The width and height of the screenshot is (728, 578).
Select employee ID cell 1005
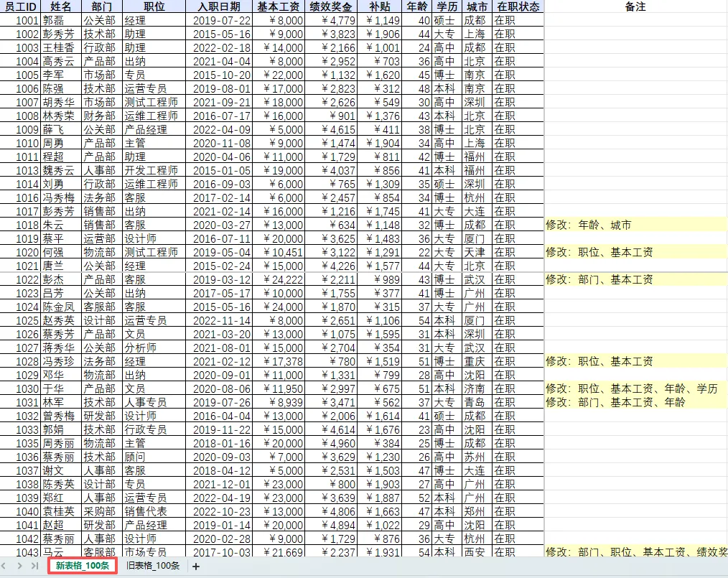coord(20,75)
